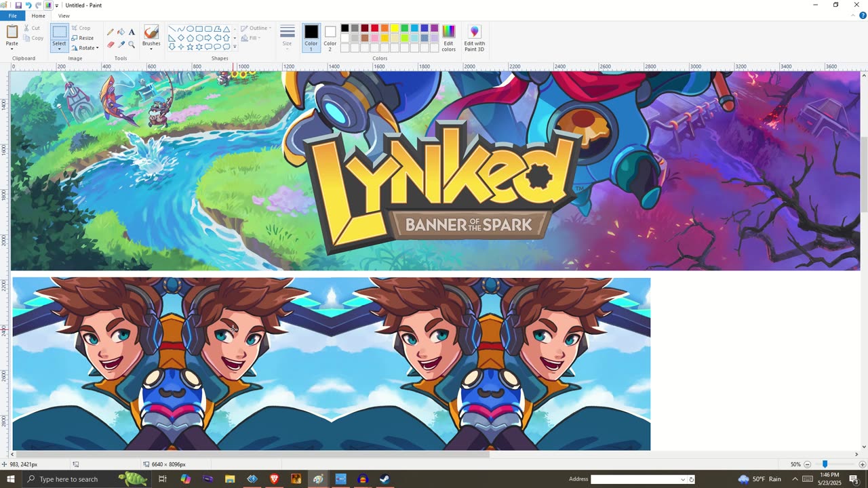Choose the Polygon shape
868x488 pixels.
(x=217, y=29)
